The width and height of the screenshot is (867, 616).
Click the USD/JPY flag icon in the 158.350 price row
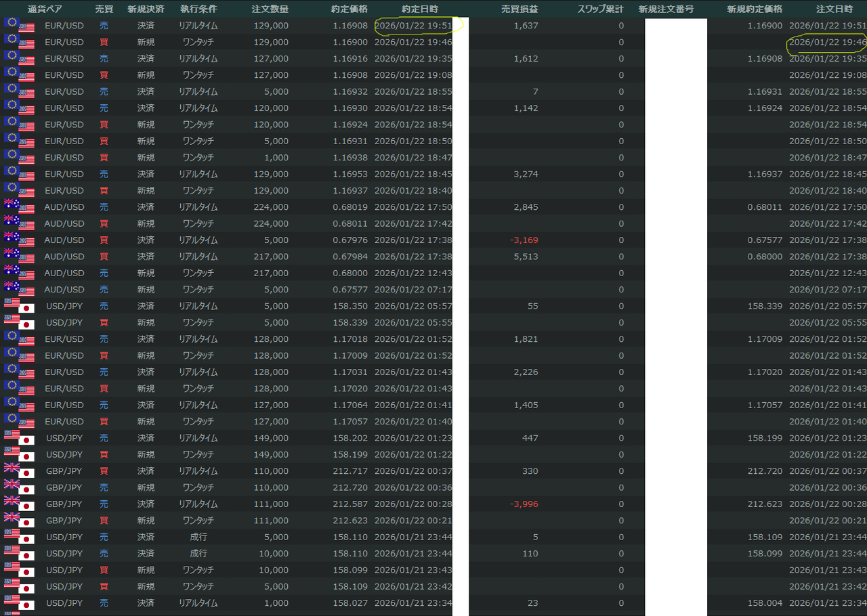point(19,306)
